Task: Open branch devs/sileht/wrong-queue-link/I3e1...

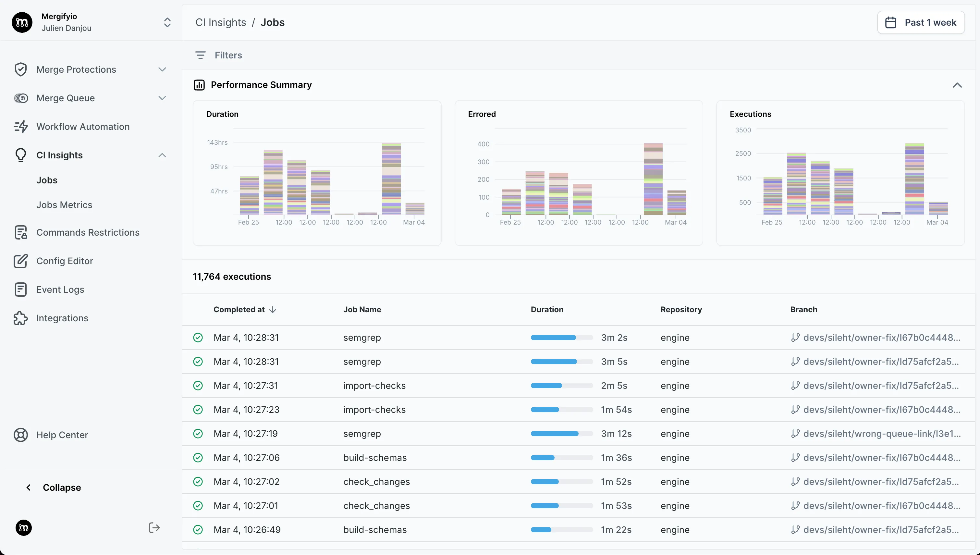Action: pos(882,434)
